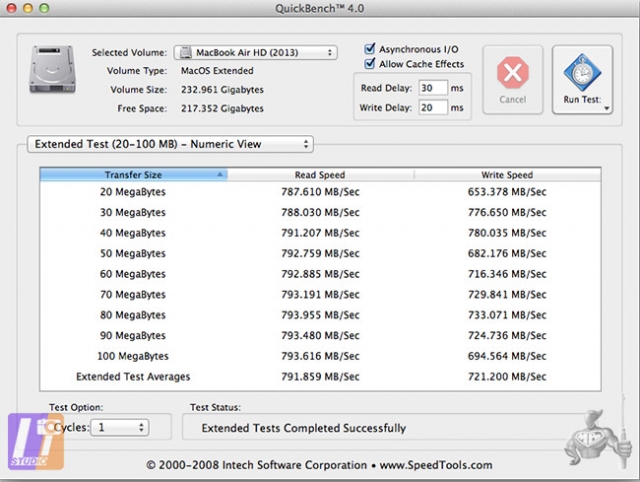
Task: Click the hard drive volume icon
Action: click(x=53, y=69)
